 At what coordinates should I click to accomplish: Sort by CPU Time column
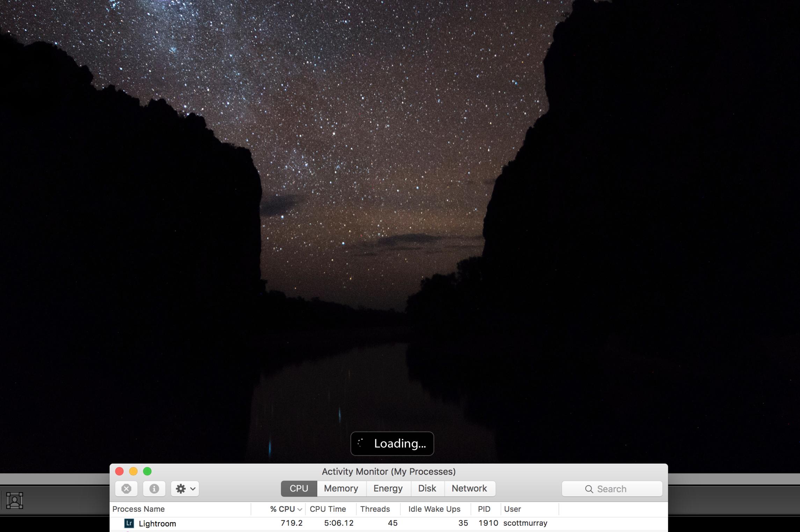[x=328, y=509]
